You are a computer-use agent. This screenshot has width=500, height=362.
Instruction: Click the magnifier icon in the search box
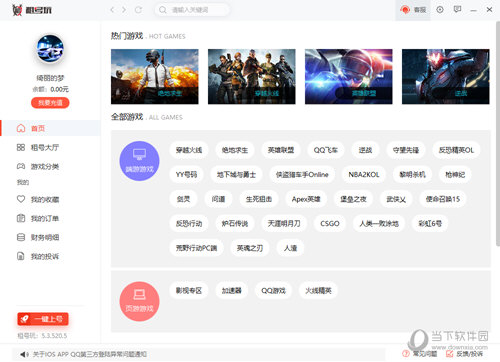click(x=163, y=10)
